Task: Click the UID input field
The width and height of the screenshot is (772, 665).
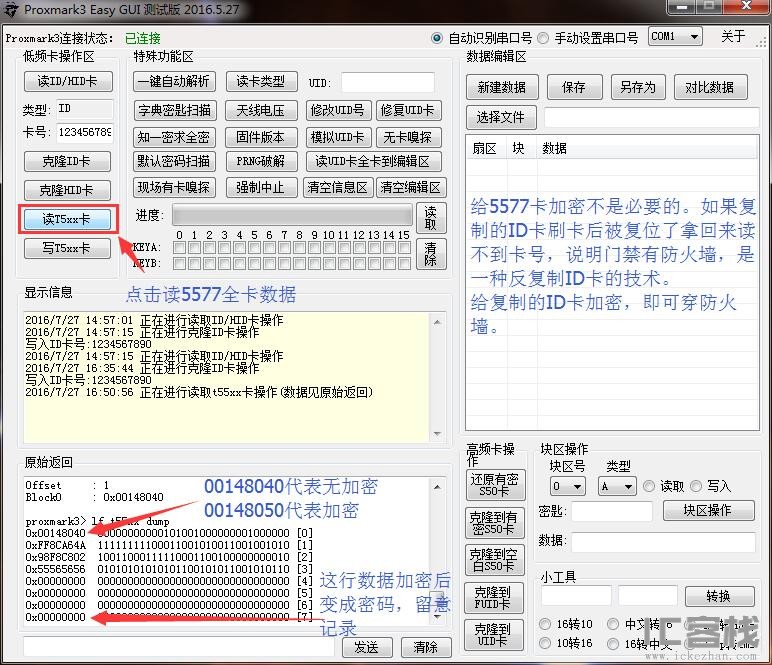Action: pos(388,82)
